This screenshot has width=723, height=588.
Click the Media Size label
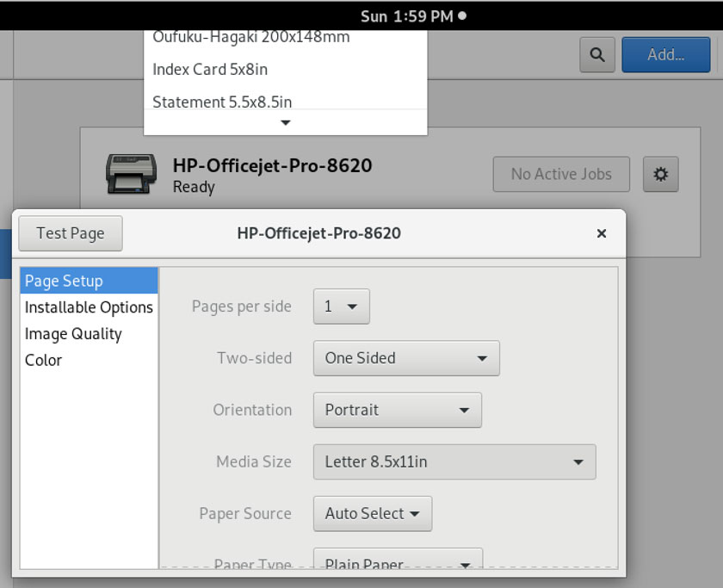[x=254, y=461]
